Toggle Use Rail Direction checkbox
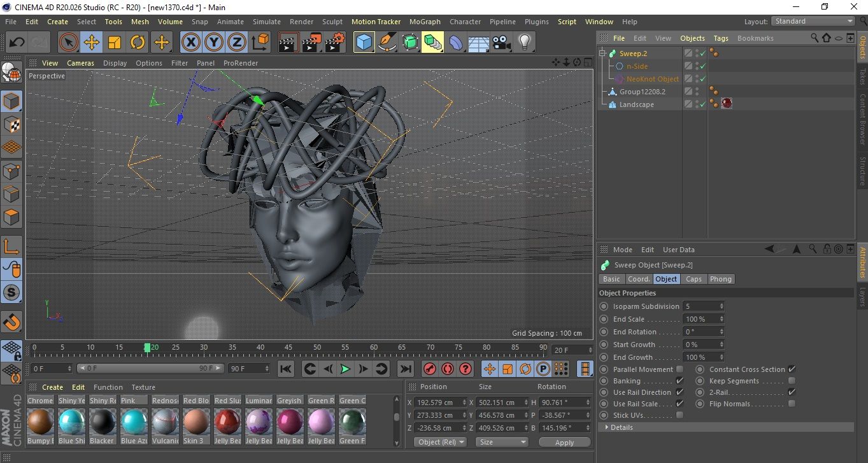Viewport: 868px width, 463px height. coord(679,392)
